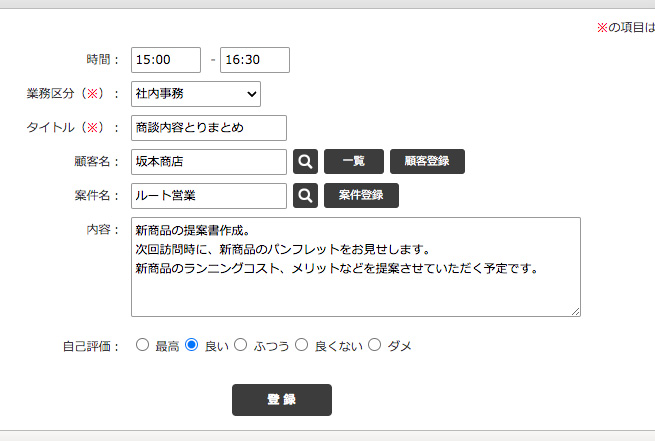Select the 最高 self-evaluation radio
Viewport: 655px width, 441px height.
click(x=142, y=345)
